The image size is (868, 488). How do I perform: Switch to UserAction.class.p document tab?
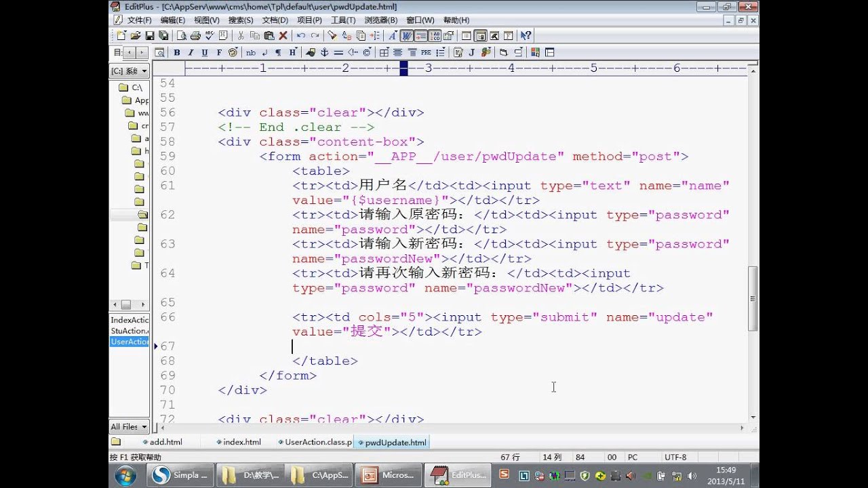[x=314, y=442]
